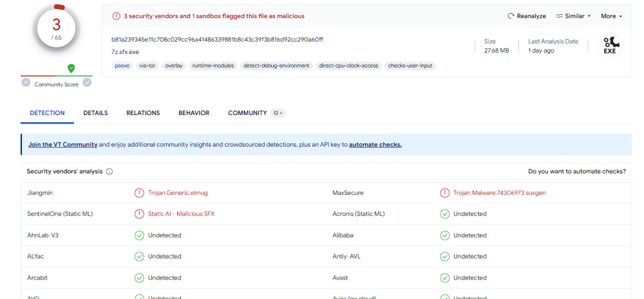This screenshot has width=644, height=299.
Task: Switch to the Details tab
Action: [x=95, y=113]
